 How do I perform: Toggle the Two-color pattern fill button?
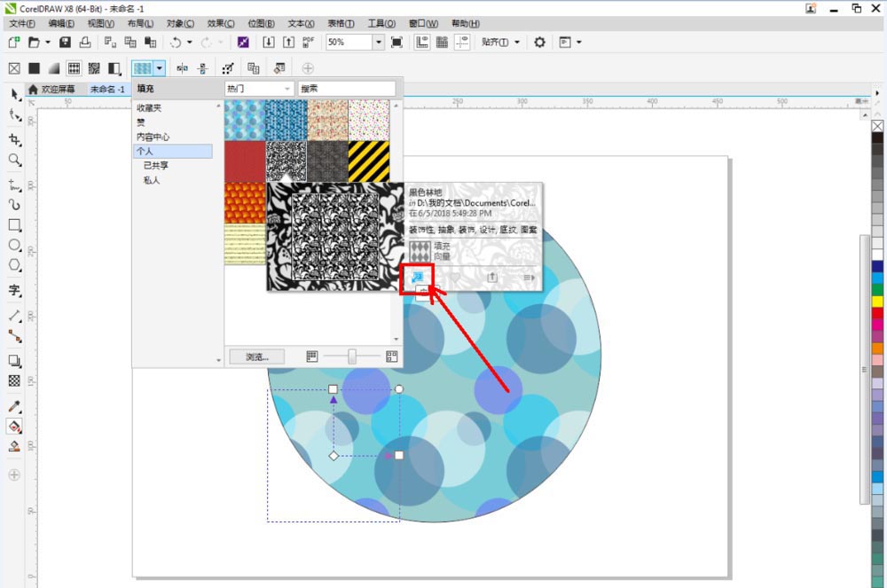click(x=114, y=68)
